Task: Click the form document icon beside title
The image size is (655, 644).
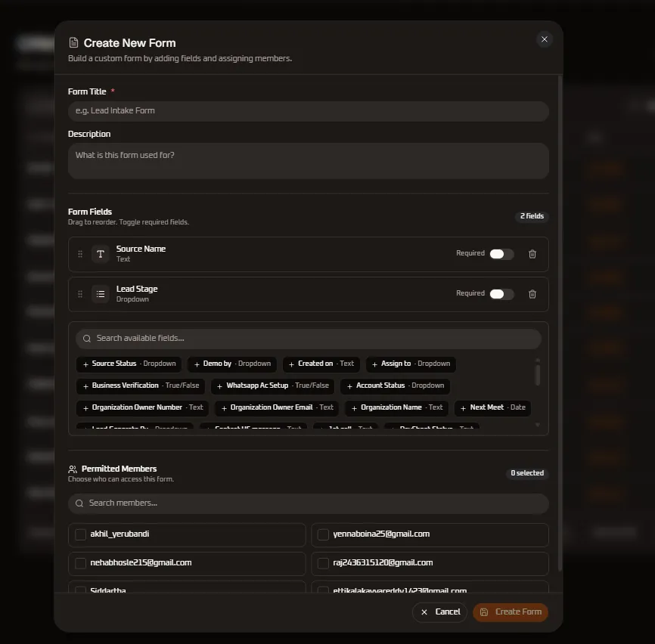Action: point(73,42)
